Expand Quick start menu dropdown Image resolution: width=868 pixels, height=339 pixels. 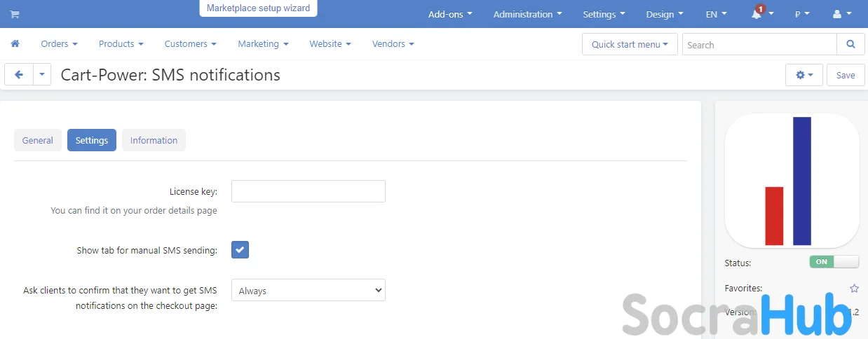click(x=630, y=44)
